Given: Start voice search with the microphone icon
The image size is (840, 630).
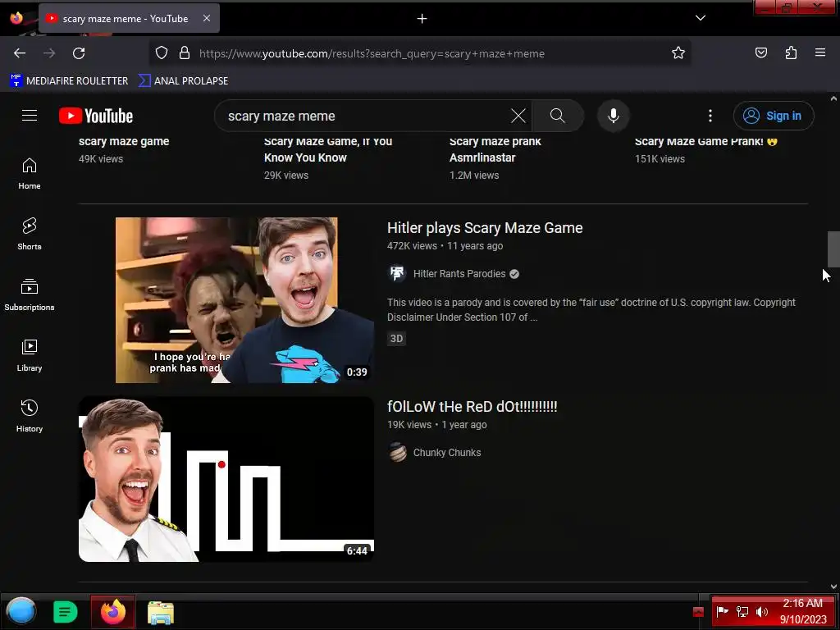Looking at the screenshot, I should 614,116.
